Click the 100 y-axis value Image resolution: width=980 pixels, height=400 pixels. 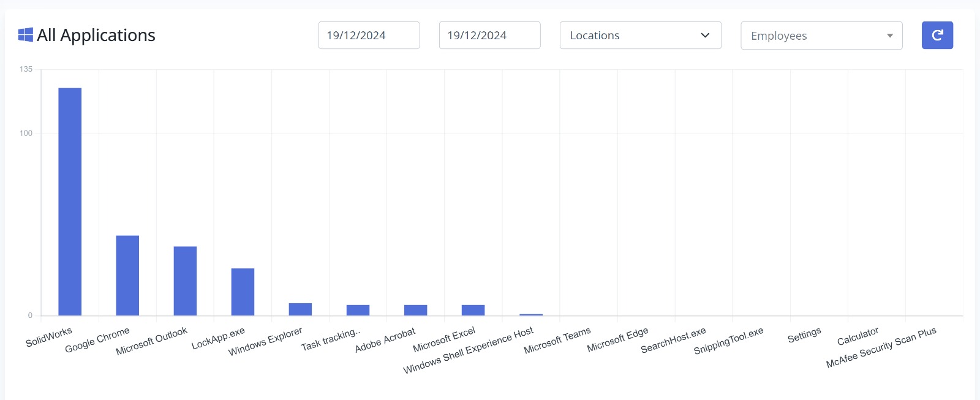[x=26, y=134]
